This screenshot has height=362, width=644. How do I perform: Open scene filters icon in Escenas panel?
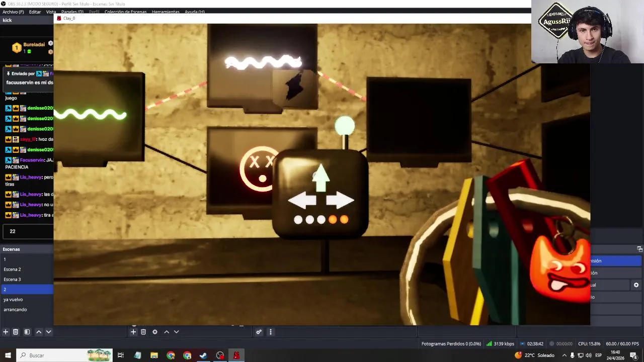pos(27,332)
